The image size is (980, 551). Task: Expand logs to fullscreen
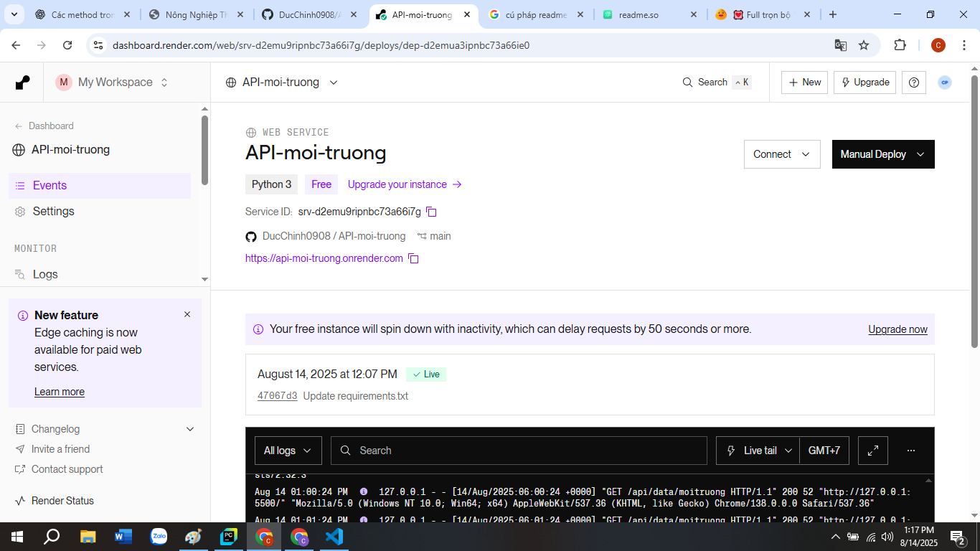coord(873,451)
